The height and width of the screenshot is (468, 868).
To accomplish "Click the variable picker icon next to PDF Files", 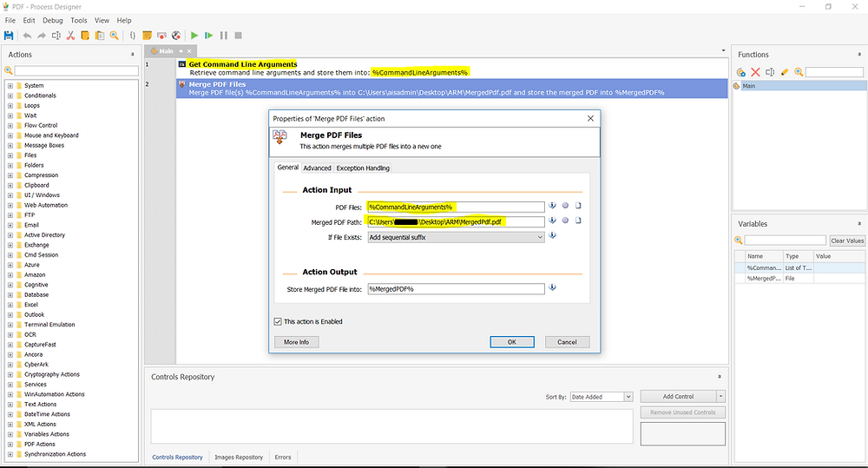I will pyautogui.click(x=552, y=206).
